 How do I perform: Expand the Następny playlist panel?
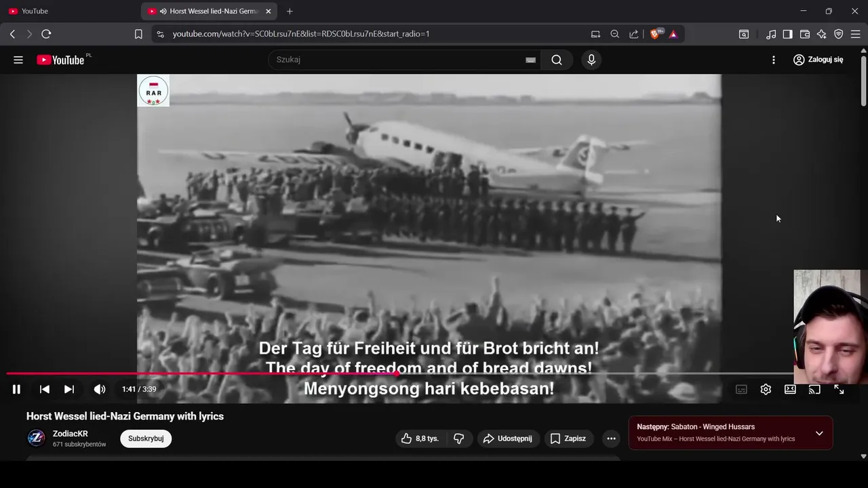pyautogui.click(x=819, y=433)
